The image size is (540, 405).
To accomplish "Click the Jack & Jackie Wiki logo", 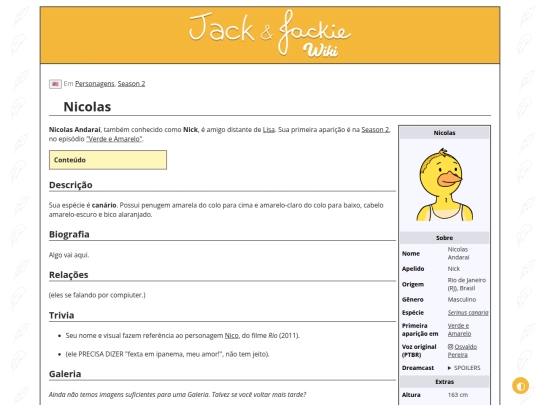I will pyautogui.click(x=270, y=33).
